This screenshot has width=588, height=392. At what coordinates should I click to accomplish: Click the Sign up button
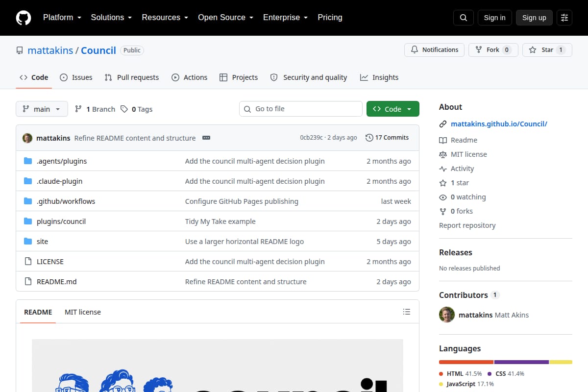pos(534,18)
